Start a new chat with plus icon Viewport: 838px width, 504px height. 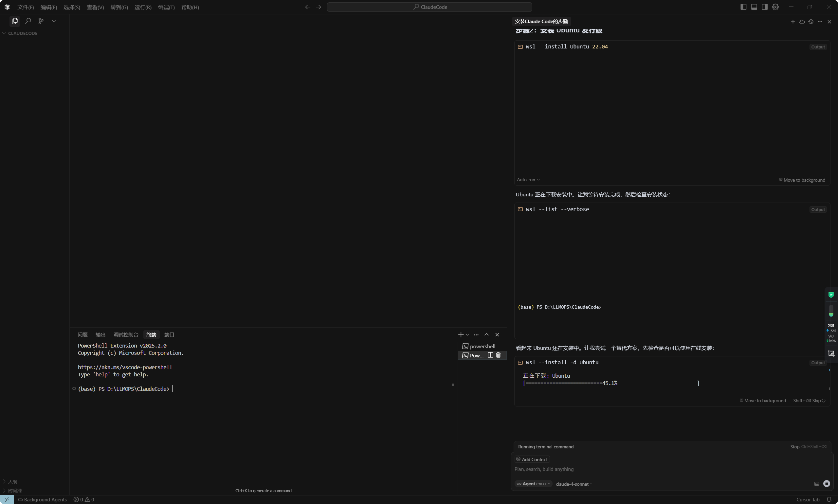coord(793,22)
